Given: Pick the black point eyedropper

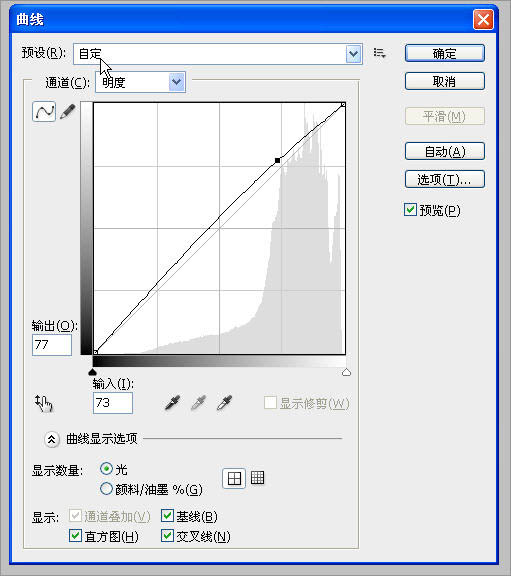Looking at the screenshot, I should [x=172, y=403].
